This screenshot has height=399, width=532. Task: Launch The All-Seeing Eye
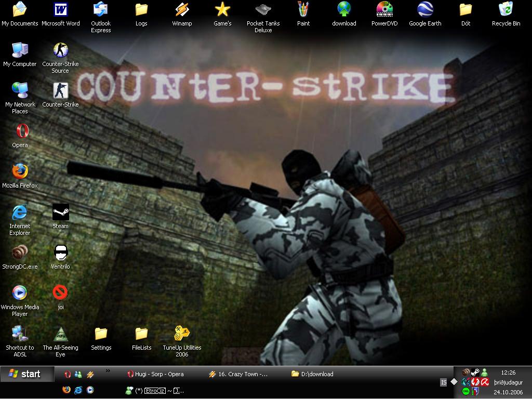[60, 341]
